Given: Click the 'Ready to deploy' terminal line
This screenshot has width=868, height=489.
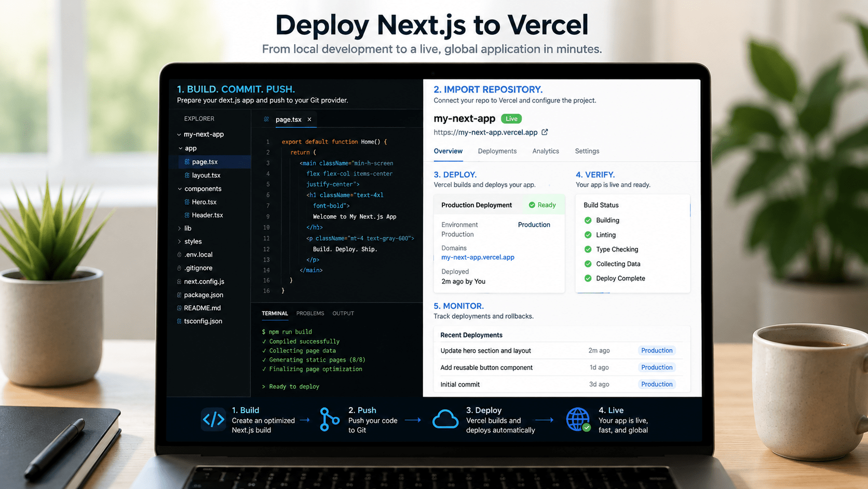Looking at the screenshot, I should pos(291,387).
